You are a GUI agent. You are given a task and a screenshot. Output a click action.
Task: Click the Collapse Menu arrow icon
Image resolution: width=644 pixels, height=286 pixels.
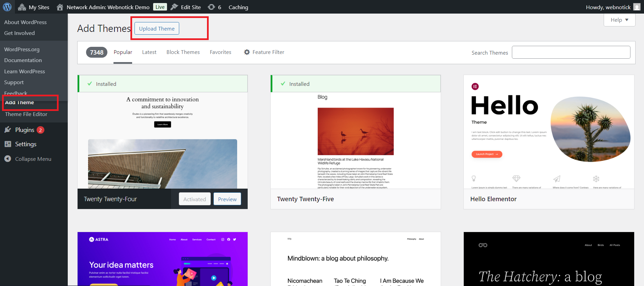(8, 159)
